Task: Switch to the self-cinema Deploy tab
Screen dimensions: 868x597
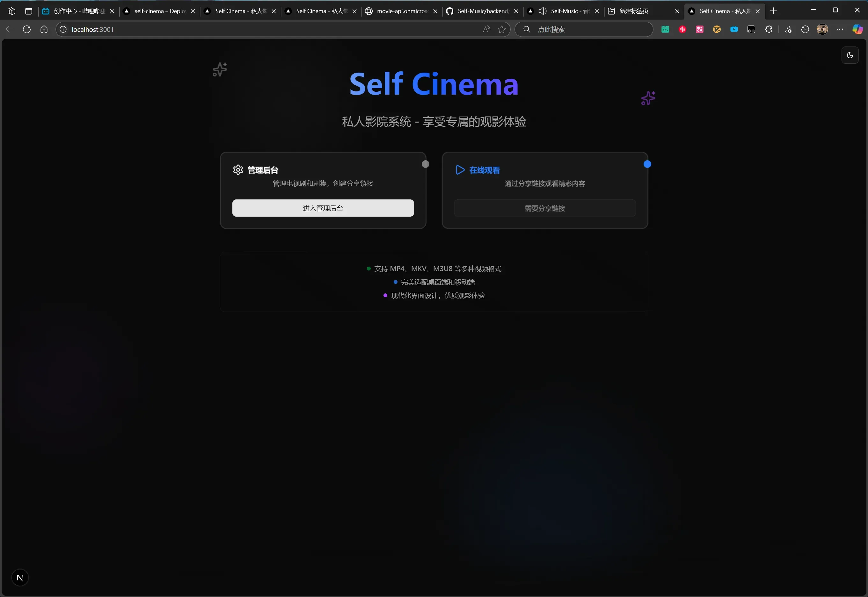Action: point(159,11)
